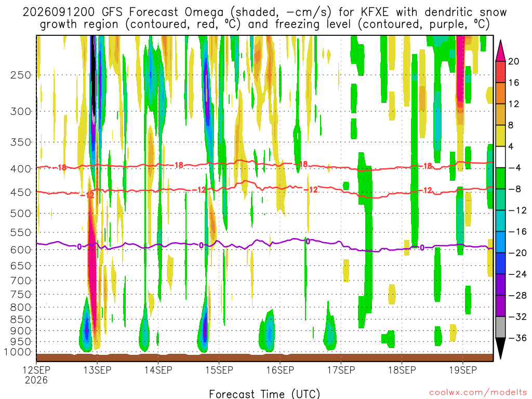Click the 850 pressure level label
Screen dimensions: 532x399
(21, 320)
